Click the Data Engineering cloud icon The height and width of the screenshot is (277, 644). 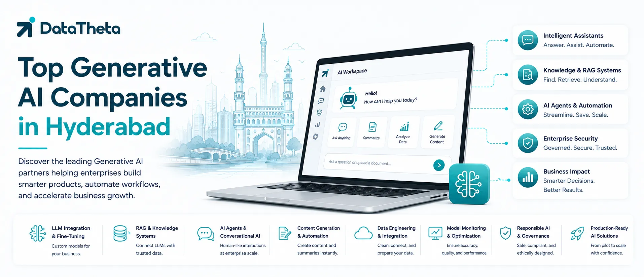pos(363,233)
